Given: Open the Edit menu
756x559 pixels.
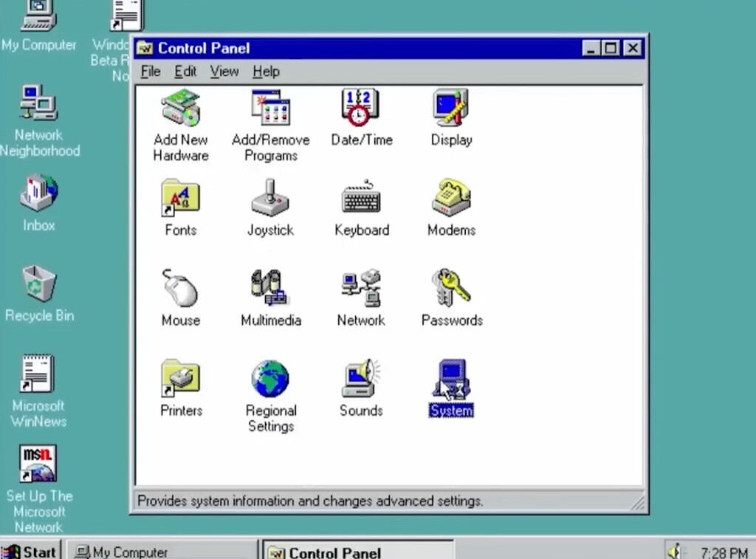Looking at the screenshot, I should pos(185,72).
